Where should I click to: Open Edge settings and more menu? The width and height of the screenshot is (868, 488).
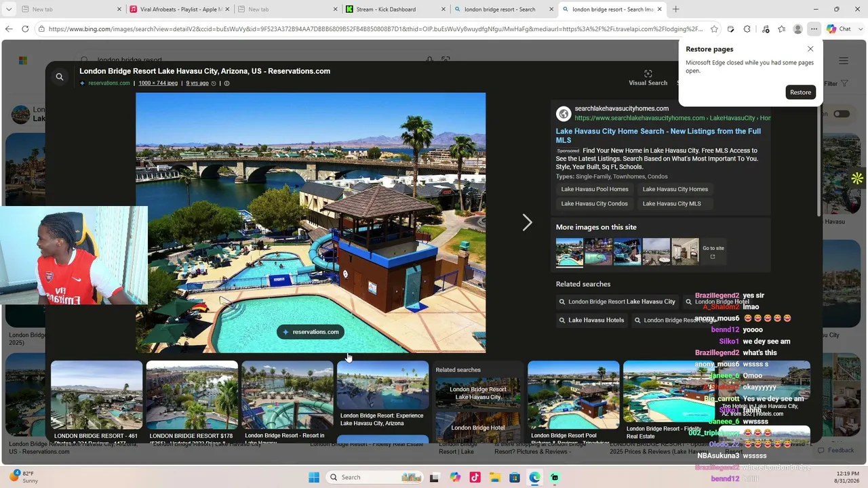point(814,29)
